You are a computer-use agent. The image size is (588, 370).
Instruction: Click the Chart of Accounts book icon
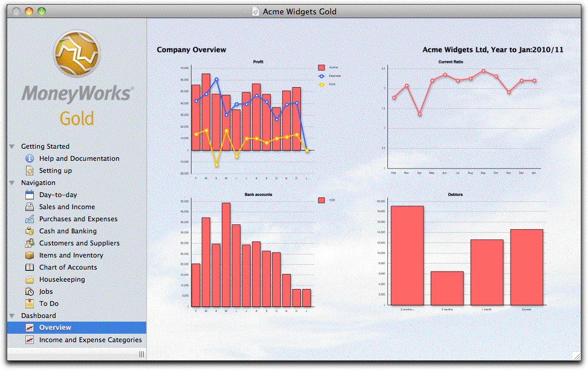(30, 267)
